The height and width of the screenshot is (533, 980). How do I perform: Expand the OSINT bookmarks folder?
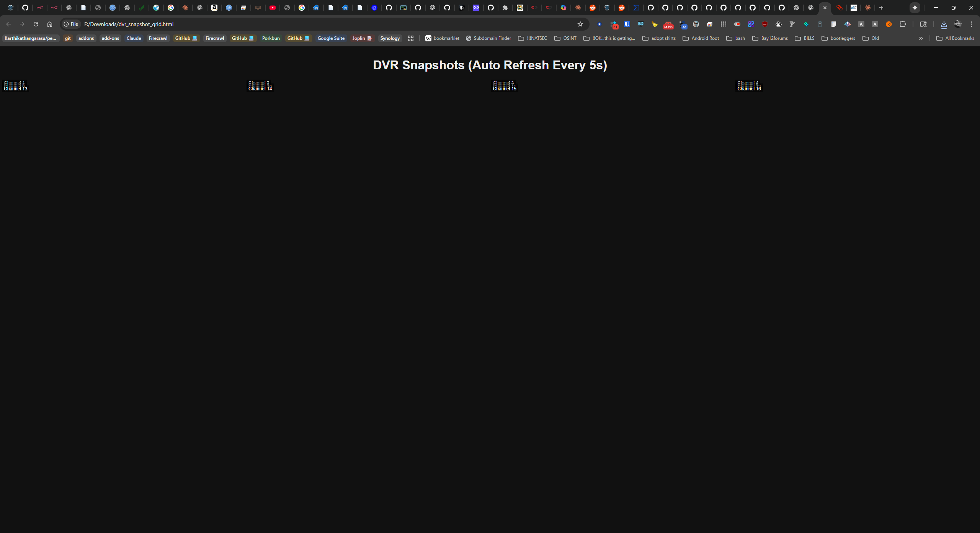[x=565, y=38]
